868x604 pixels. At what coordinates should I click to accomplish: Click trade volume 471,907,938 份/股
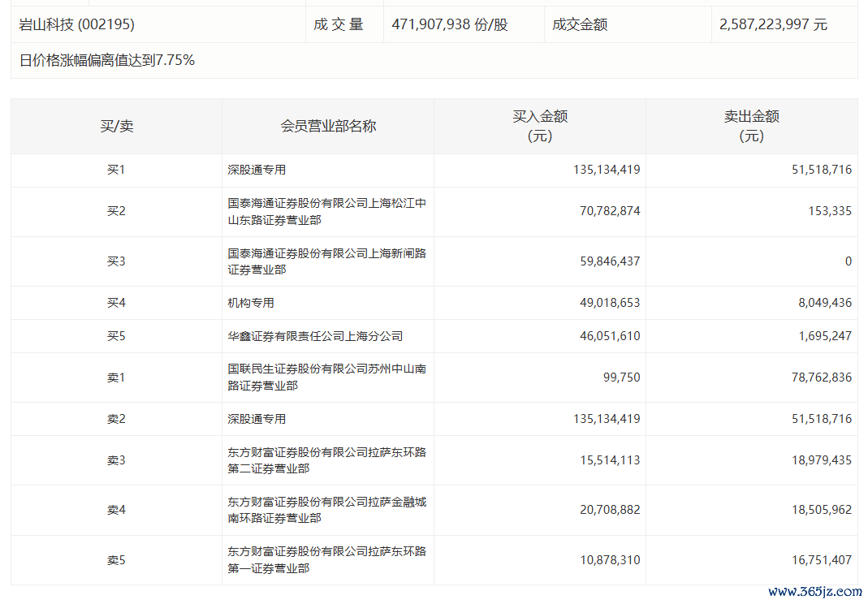[450, 24]
